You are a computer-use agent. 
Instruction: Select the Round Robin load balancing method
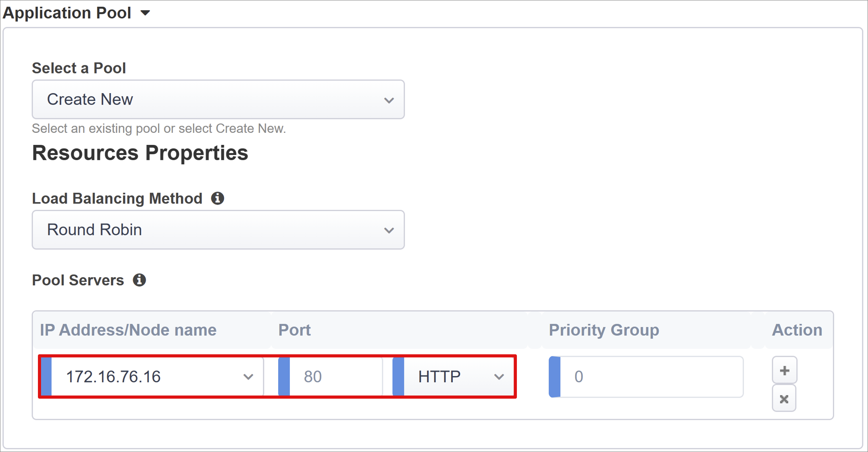(x=219, y=229)
